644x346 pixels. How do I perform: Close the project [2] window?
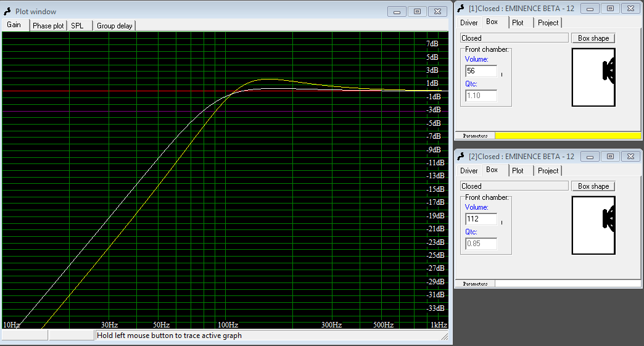coord(631,157)
